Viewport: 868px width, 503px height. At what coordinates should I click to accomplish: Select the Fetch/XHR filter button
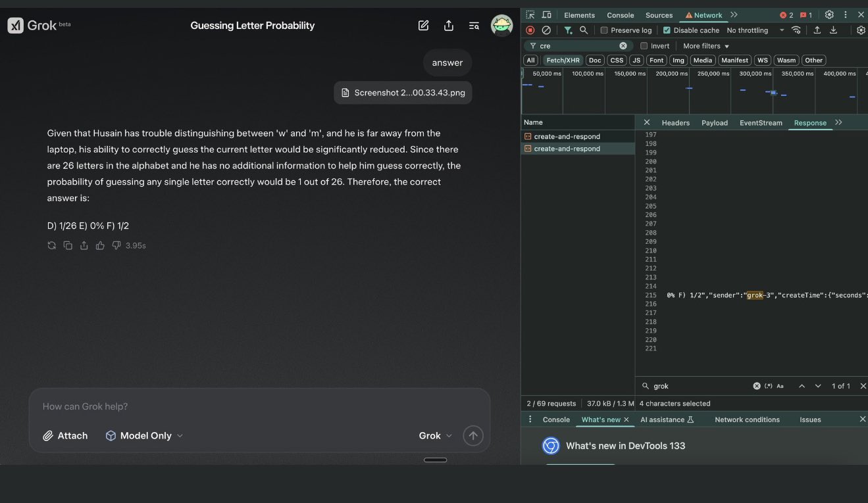[x=563, y=60]
